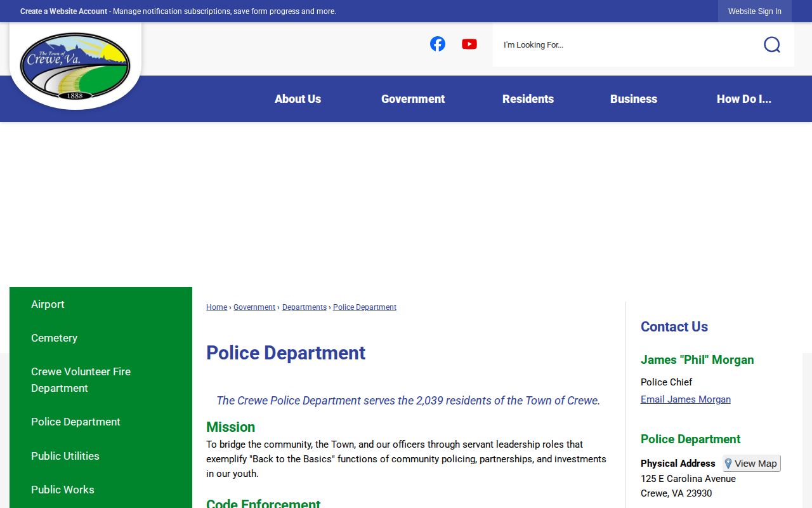Click the Mission heading
Image resolution: width=812 pixels, height=508 pixels.
click(x=230, y=427)
